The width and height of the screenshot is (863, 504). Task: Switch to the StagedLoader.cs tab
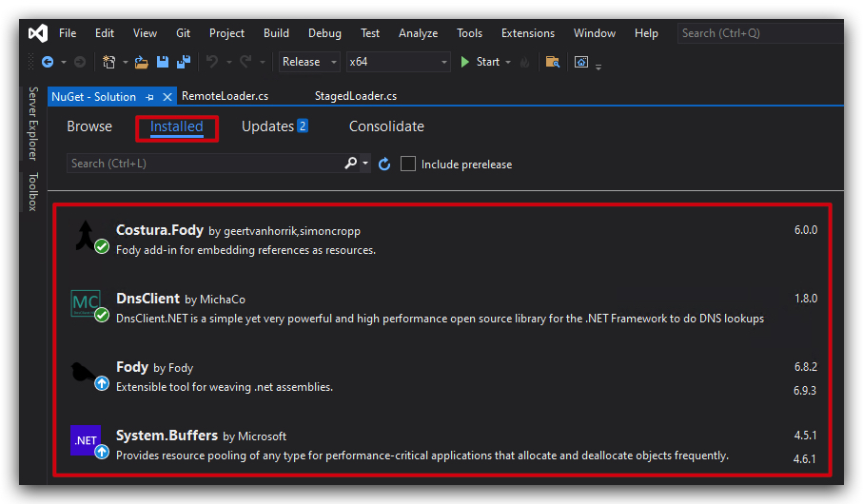click(x=356, y=96)
